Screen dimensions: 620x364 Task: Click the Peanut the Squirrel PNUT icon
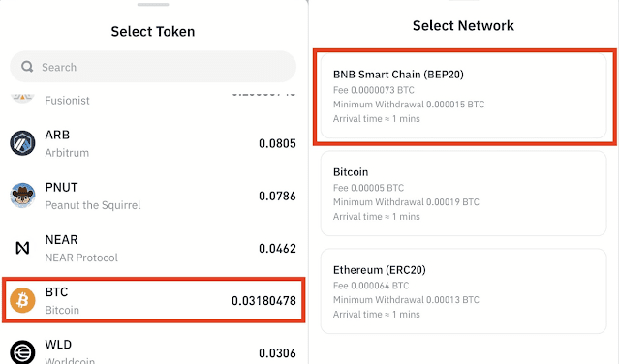(22, 196)
